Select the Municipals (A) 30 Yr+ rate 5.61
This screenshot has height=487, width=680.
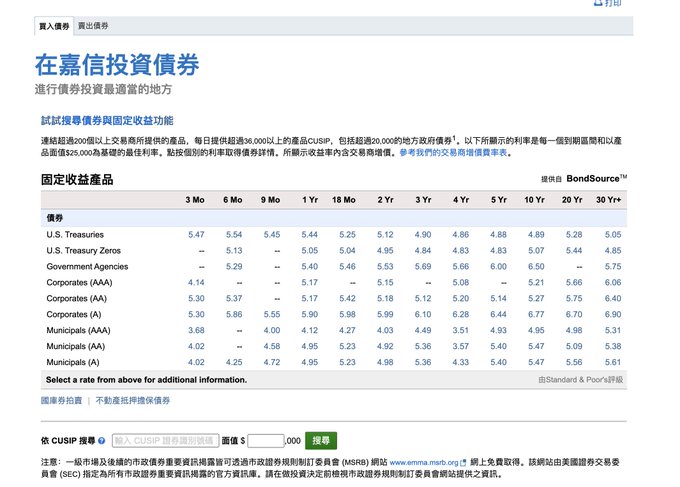click(612, 362)
